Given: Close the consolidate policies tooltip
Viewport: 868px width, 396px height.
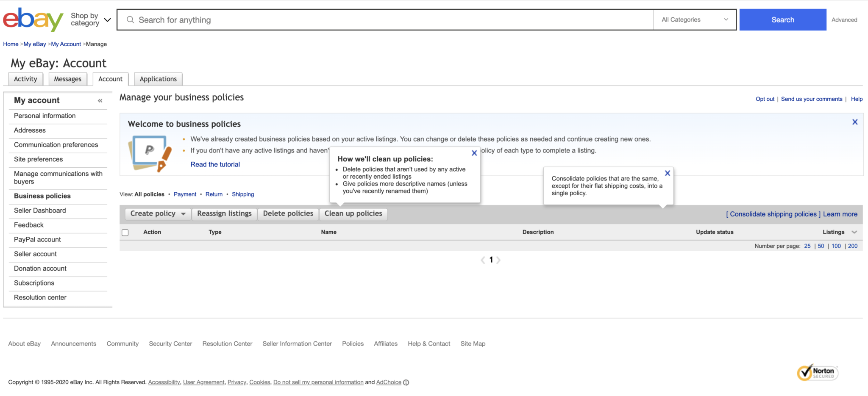Looking at the screenshot, I should (x=667, y=173).
